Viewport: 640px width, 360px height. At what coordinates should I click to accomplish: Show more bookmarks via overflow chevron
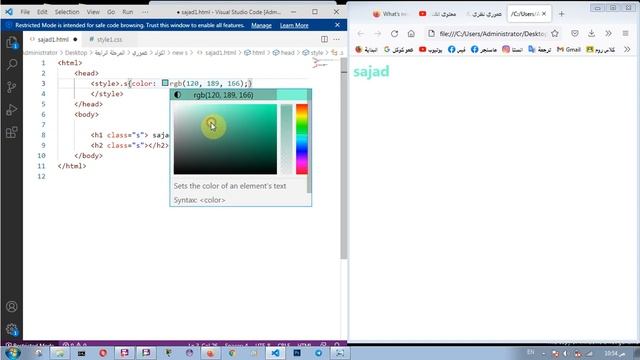click(627, 49)
